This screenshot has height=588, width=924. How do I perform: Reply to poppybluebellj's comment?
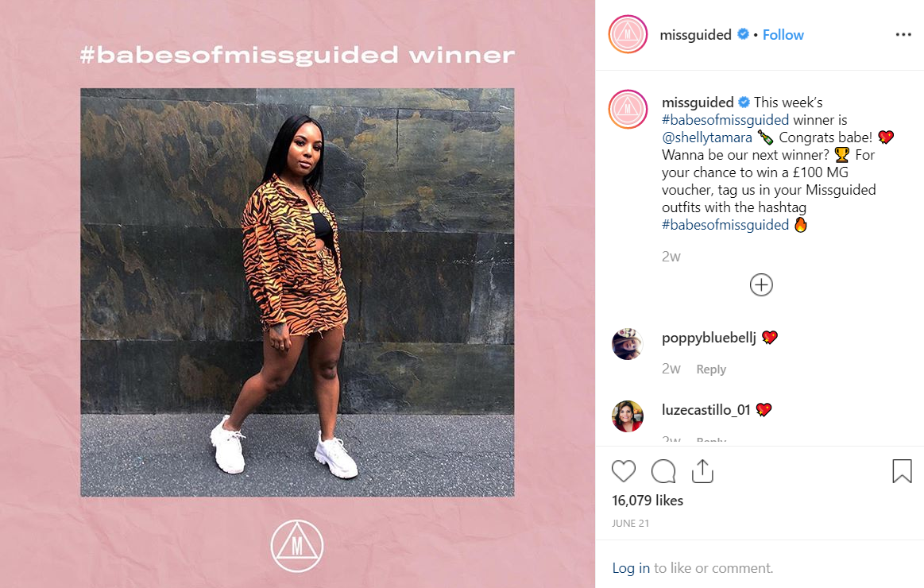coord(711,369)
